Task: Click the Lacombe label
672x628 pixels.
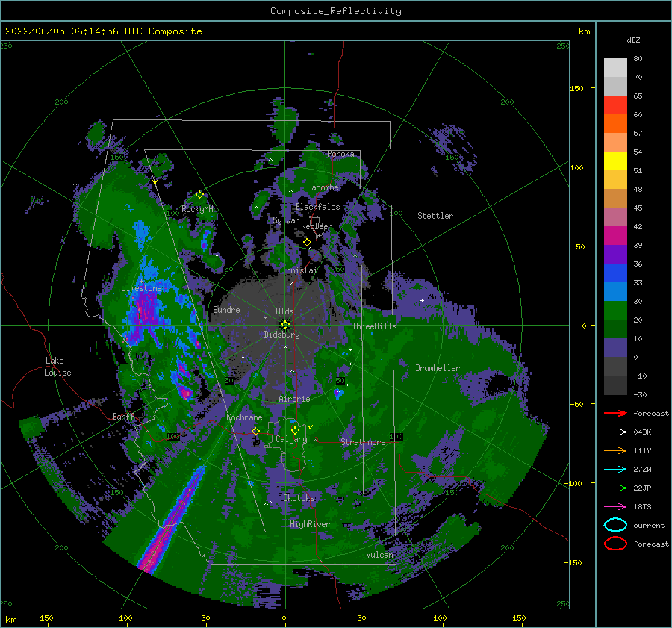Action: (x=323, y=187)
